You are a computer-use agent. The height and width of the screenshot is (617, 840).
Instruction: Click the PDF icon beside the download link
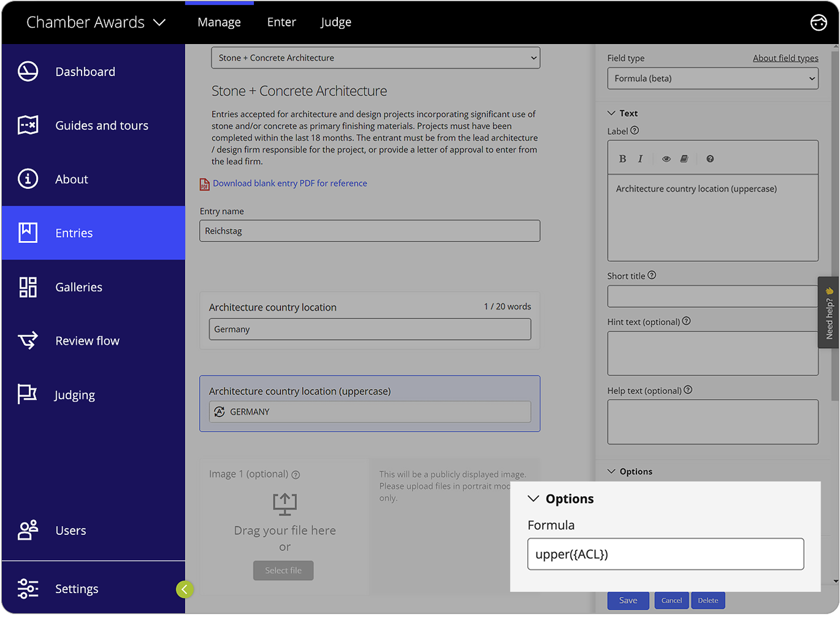[x=204, y=184]
